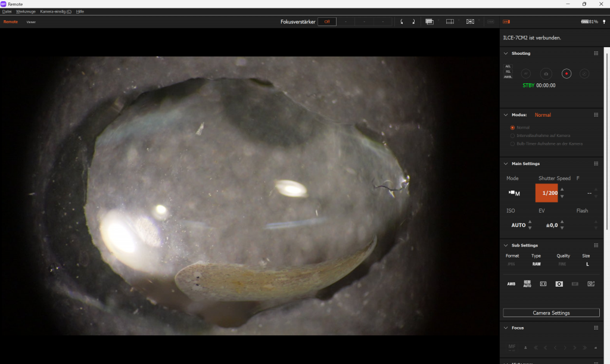Collapse the Sub Settings section

click(506, 245)
